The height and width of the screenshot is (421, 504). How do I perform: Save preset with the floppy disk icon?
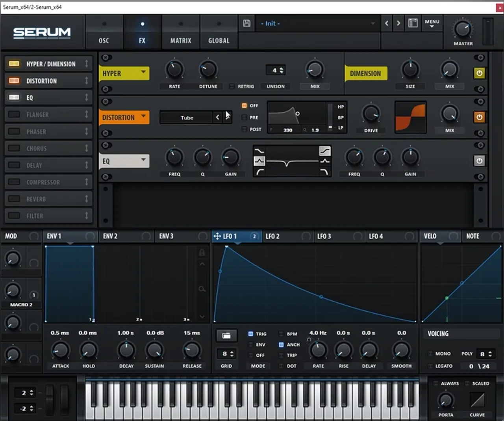pyautogui.click(x=247, y=23)
